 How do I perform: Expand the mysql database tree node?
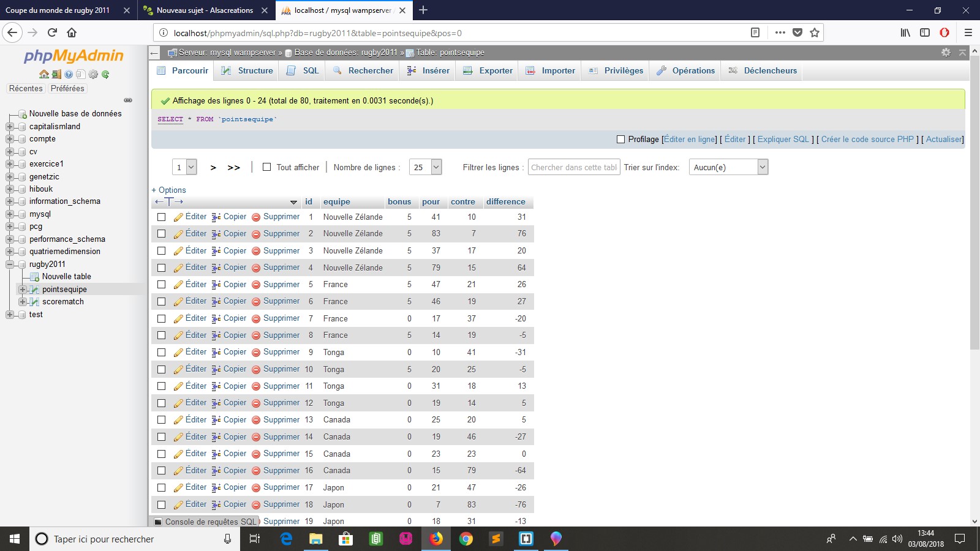click(x=9, y=214)
